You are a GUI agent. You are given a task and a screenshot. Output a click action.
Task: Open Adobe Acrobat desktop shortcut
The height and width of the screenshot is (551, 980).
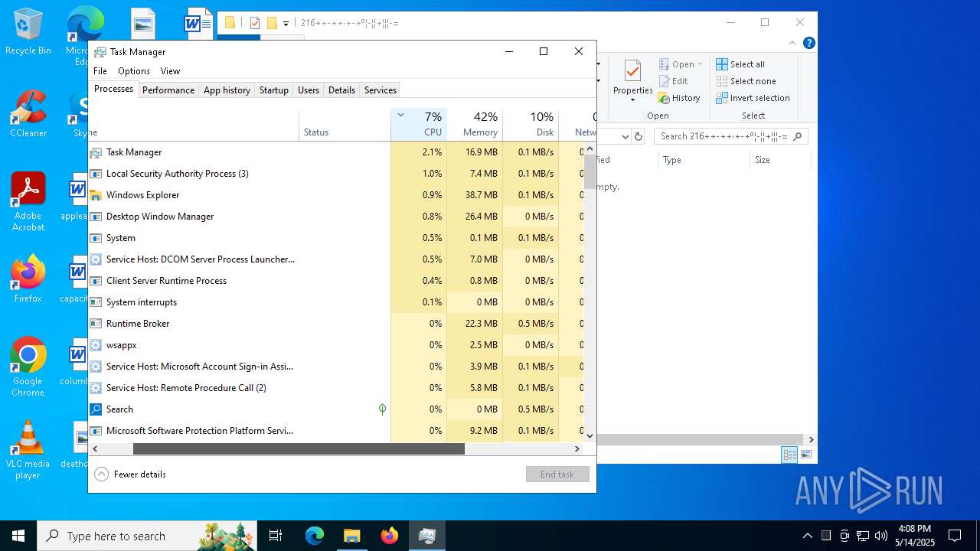pos(28,202)
